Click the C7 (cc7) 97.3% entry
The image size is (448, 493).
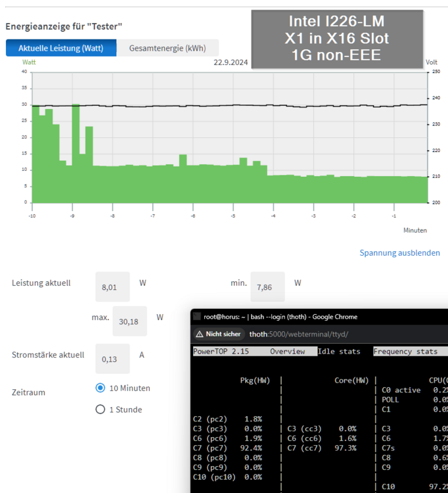[x=322, y=448]
